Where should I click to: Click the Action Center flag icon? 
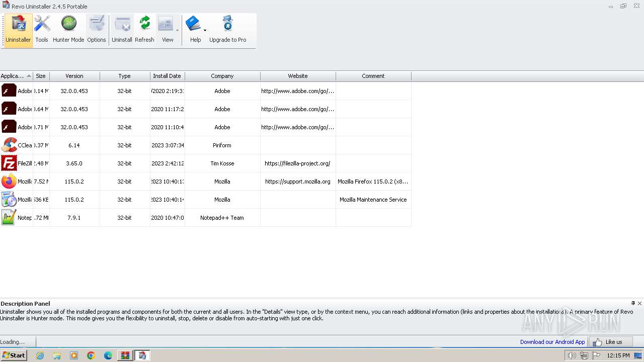point(596,355)
